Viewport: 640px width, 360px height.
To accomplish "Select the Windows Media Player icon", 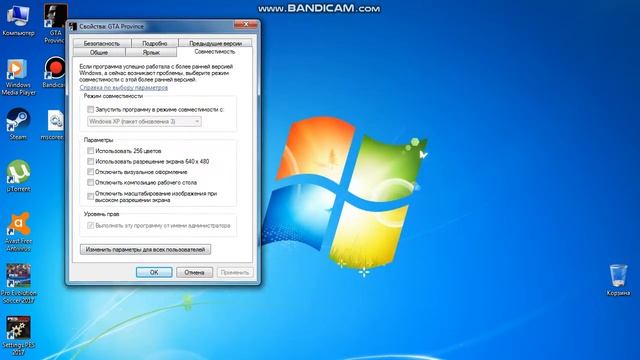I will click(x=18, y=77).
